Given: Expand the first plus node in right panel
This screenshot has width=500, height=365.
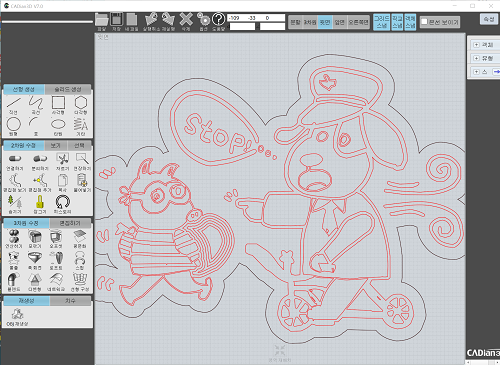Looking at the screenshot, I should (476, 45).
